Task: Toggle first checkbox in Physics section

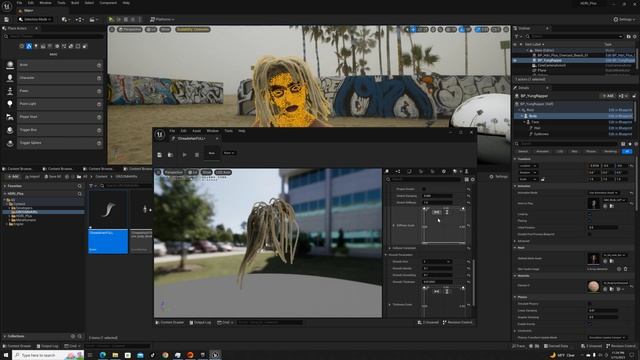Action: pos(589,304)
